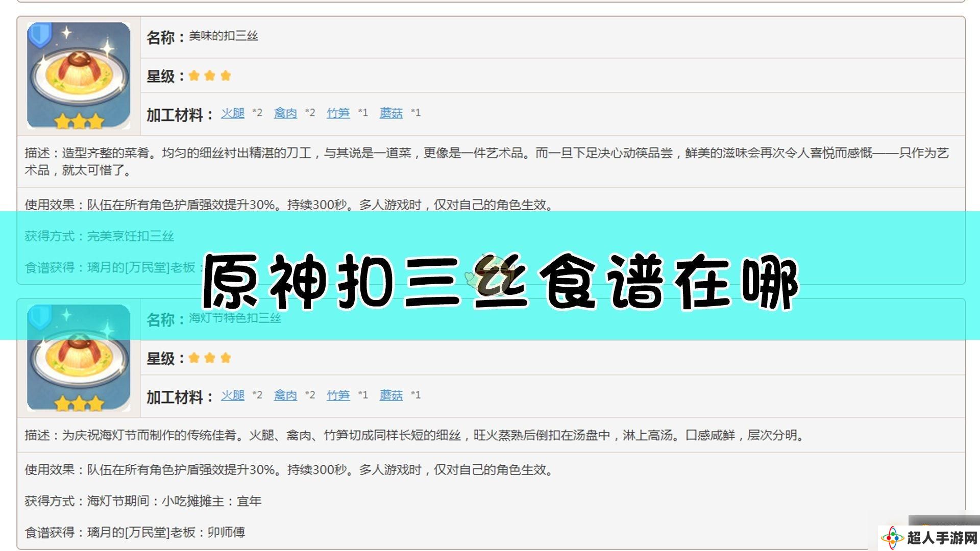Click 食谱获得 卯师傅 line at bottom
This screenshot has width=980, height=551.
pos(135,532)
